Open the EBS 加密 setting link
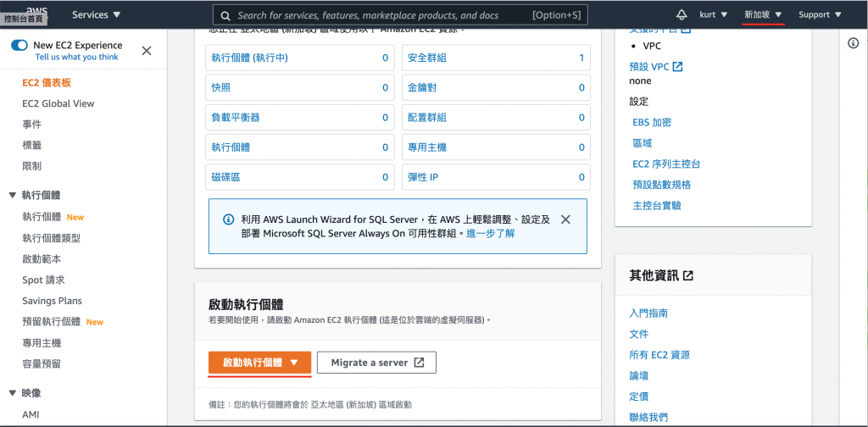This screenshot has height=427, width=868. (652, 122)
